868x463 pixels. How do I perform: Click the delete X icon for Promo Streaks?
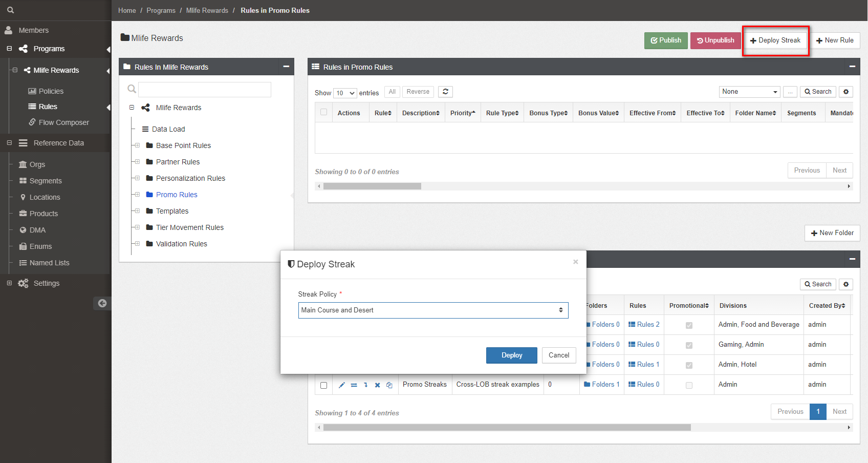click(377, 385)
